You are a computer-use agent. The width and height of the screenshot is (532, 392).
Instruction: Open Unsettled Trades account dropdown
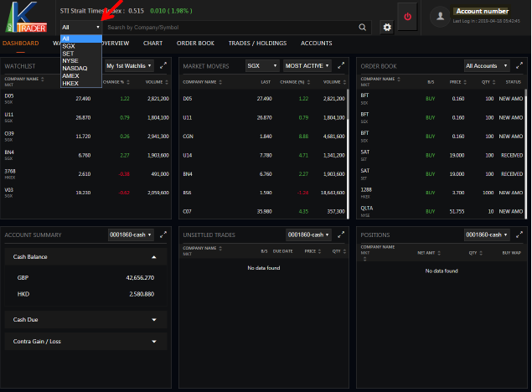tap(308, 235)
